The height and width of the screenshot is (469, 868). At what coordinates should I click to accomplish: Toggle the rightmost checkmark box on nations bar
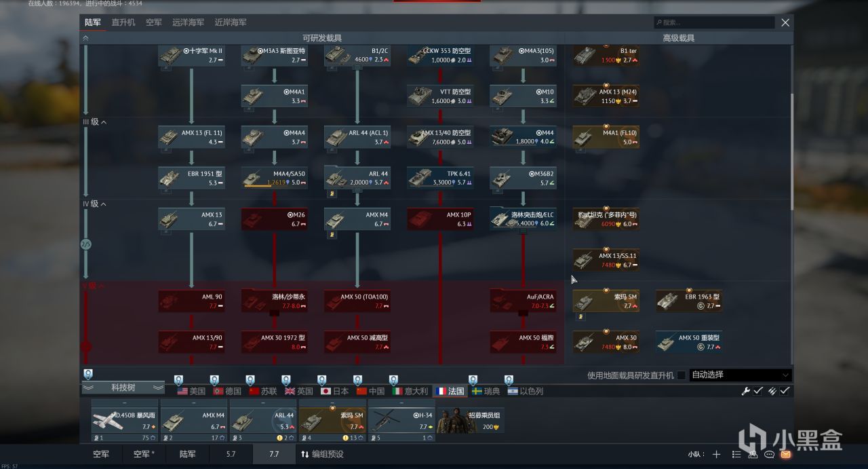tap(785, 391)
